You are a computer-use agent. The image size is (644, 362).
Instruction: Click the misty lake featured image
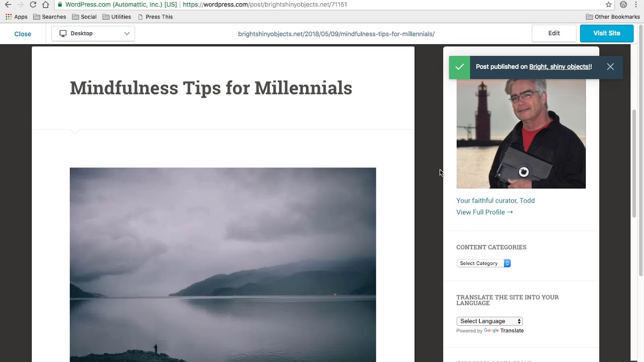click(x=223, y=264)
